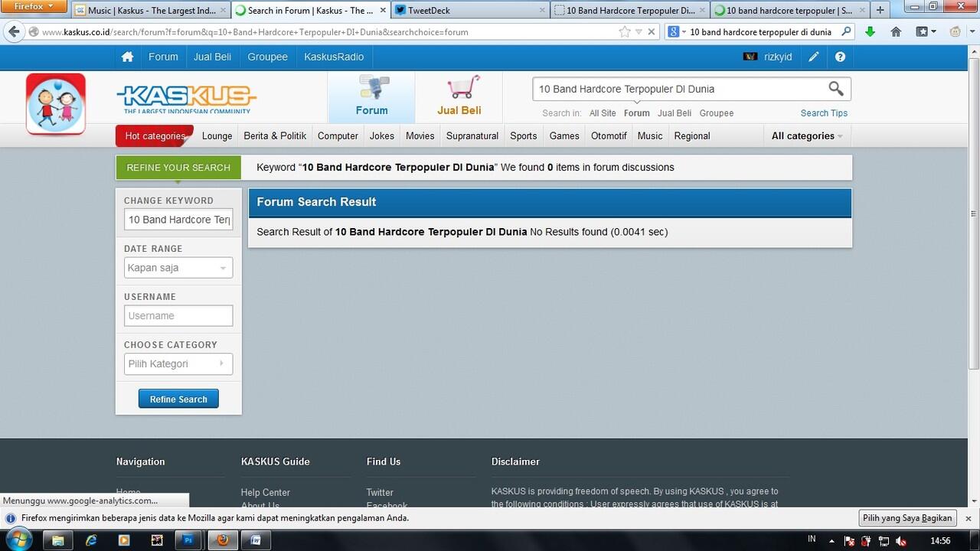This screenshot has height=551, width=980.
Task: Open the media player taskbar icon
Action: click(124, 540)
